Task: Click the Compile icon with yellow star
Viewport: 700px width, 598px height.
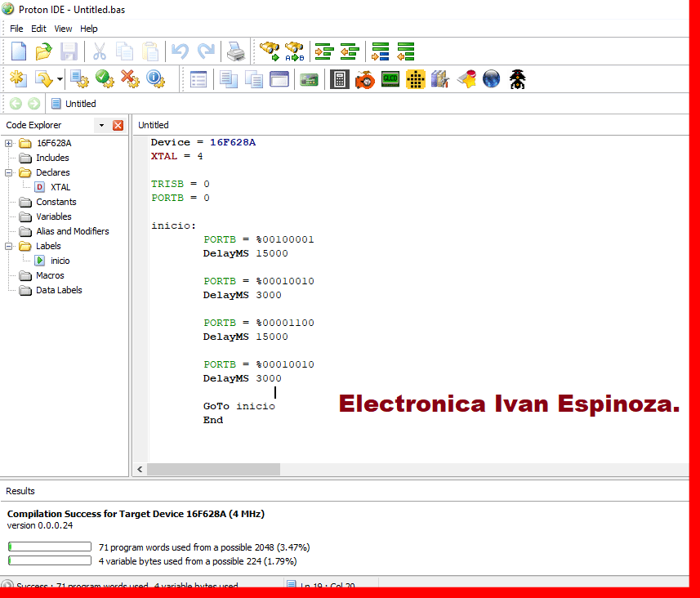Action: (18, 79)
